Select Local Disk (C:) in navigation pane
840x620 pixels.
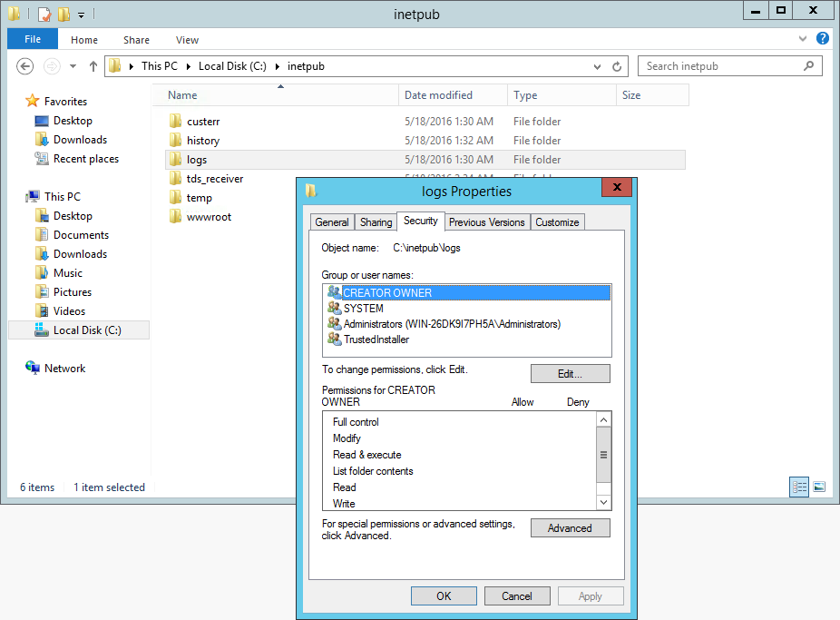[x=86, y=330]
